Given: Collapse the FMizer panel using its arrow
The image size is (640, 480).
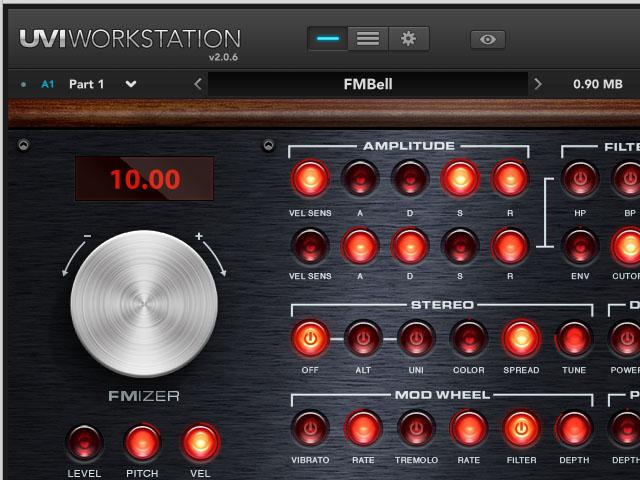Looking at the screenshot, I should 24,146.
